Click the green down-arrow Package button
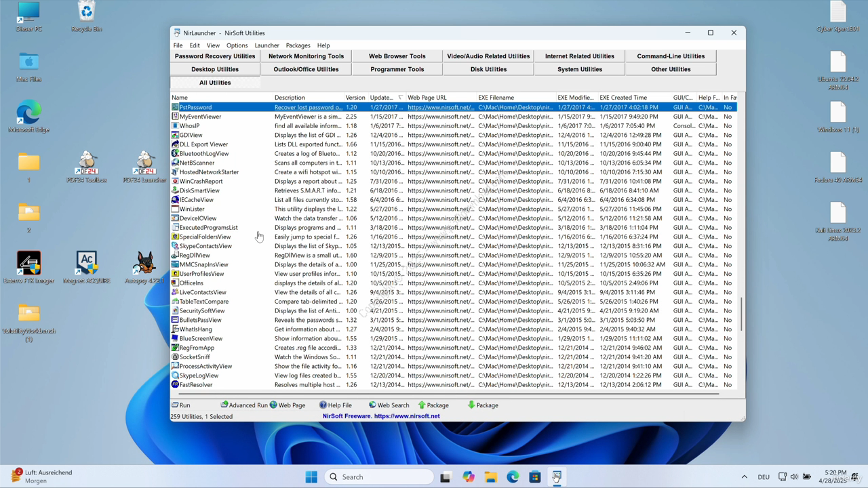 pos(482,405)
